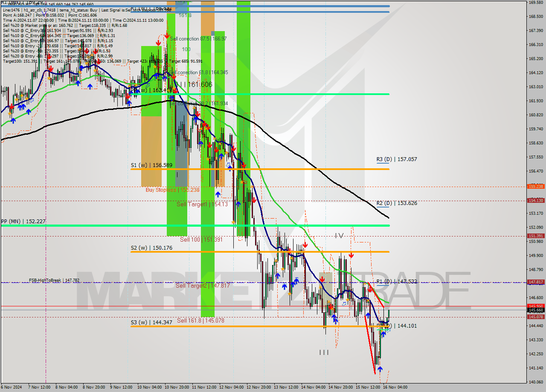
Task: Click the R1 (D) | 147.532 resistance label
Action: pyautogui.click(x=397, y=282)
